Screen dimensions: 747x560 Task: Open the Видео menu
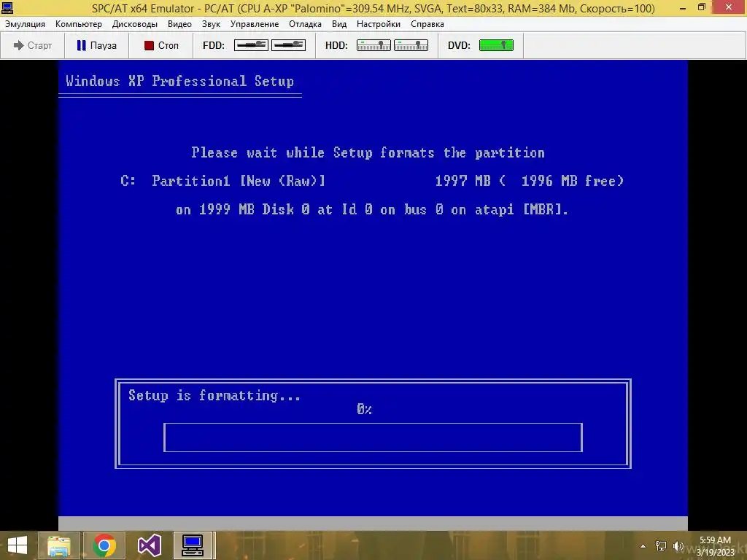179,24
